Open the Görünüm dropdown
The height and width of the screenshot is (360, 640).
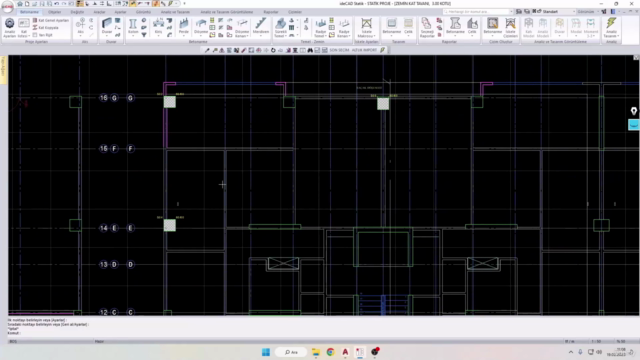point(587,11)
